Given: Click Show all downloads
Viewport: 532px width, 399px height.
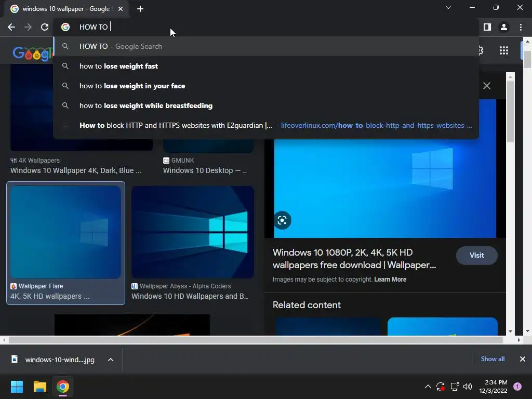Looking at the screenshot, I should tap(493, 359).
